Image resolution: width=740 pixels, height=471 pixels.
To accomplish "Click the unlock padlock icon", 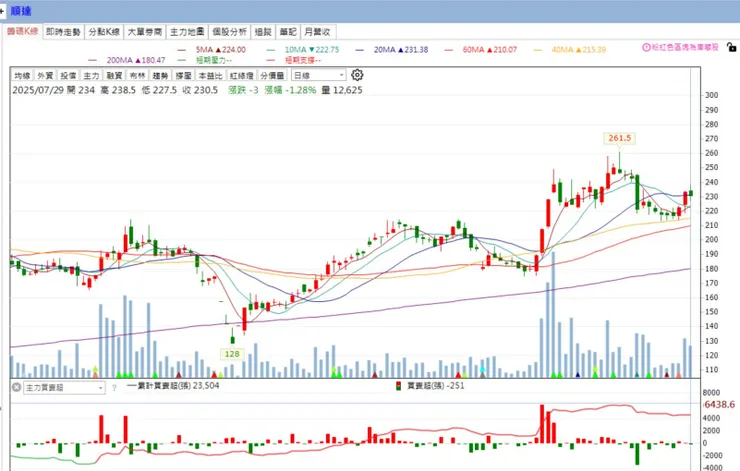I will pos(731,47).
